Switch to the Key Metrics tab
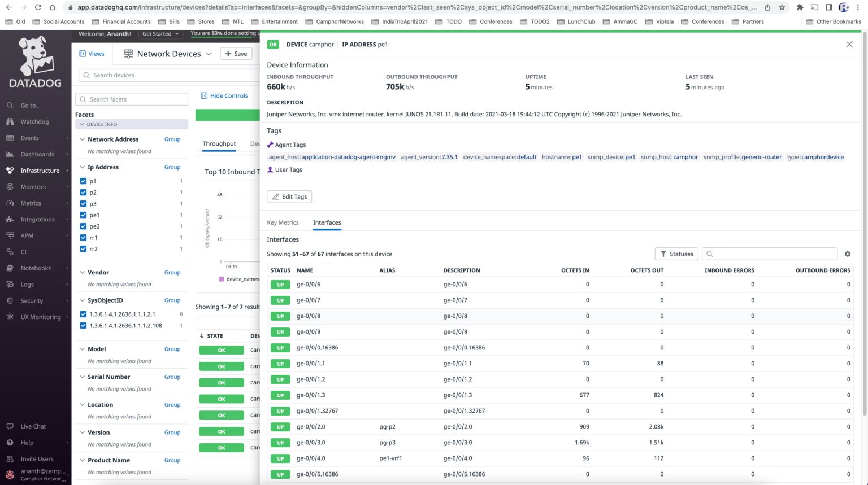 [x=283, y=222]
